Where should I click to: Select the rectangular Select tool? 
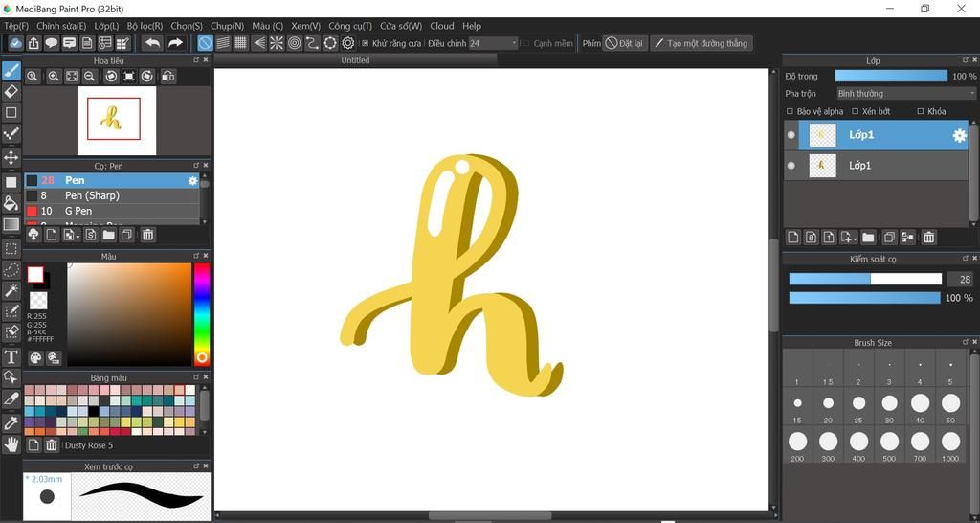point(11,248)
